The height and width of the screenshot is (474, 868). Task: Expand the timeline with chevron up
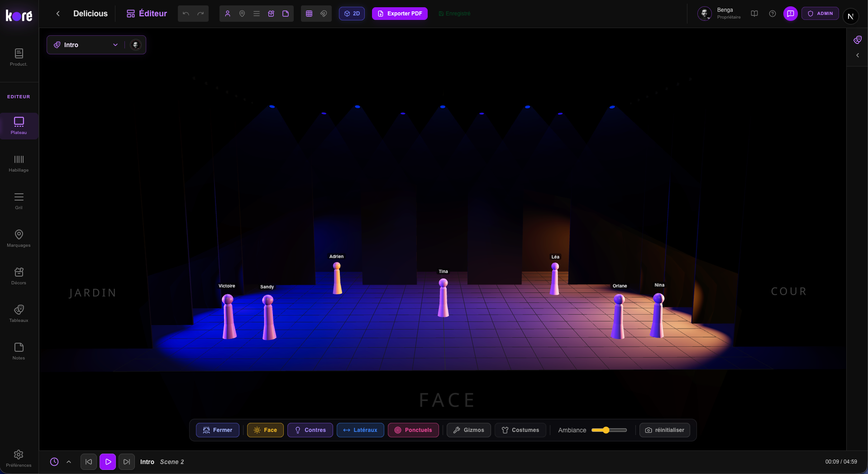pos(69,462)
